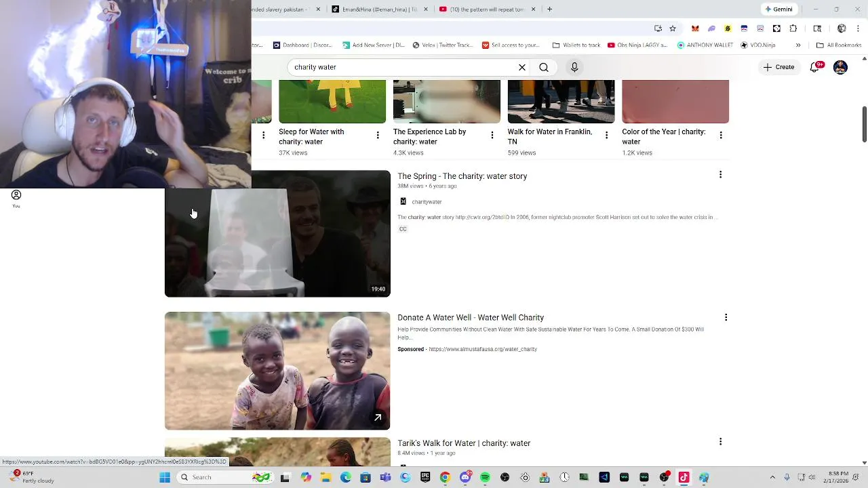The width and height of the screenshot is (868, 488).
Task: Open YouTube notifications bell
Action: coord(816,66)
